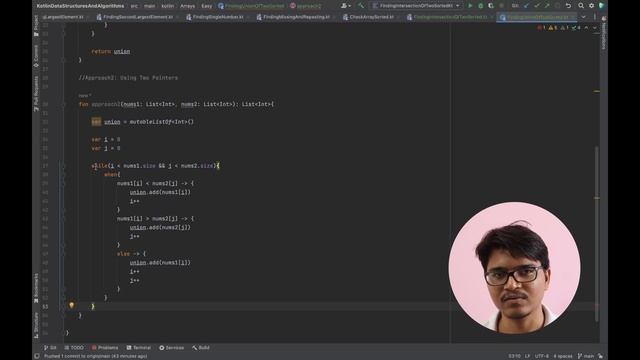Open the Bookmarks tool window
Image resolution: width=640 pixels, height=360 pixels.
36,288
